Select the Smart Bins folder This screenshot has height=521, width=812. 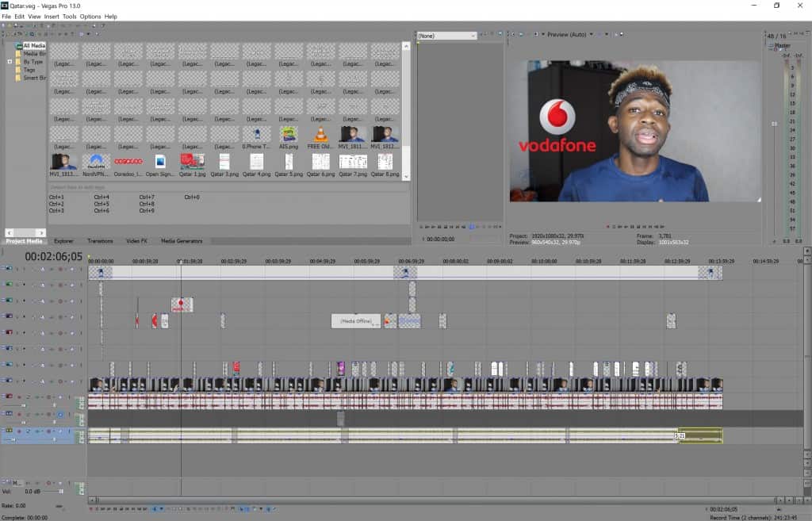tap(34, 78)
